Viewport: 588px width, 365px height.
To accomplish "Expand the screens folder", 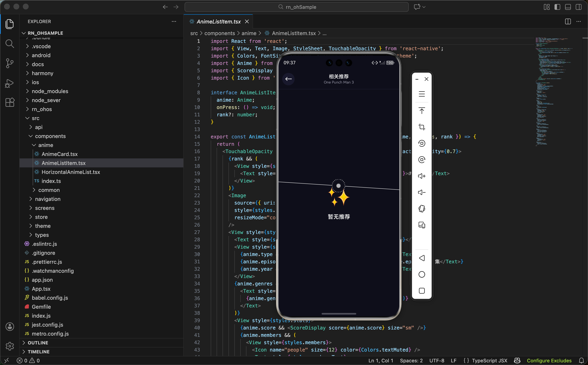I will coord(45,208).
